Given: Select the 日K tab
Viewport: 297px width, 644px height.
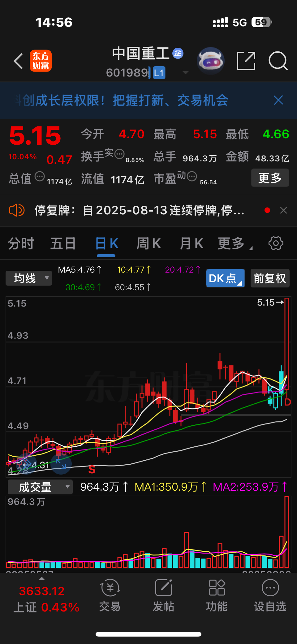Looking at the screenshot, I should pos(106,243).
